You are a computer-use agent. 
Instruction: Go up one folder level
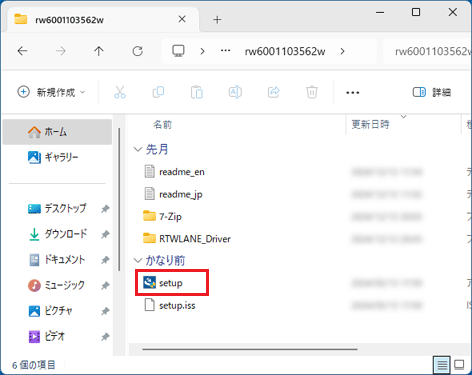tap(99, 51)
